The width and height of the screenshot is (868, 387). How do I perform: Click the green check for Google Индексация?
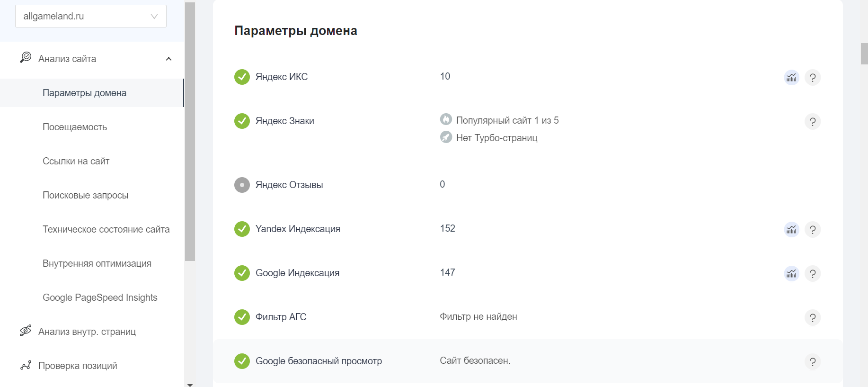point(242,273)
